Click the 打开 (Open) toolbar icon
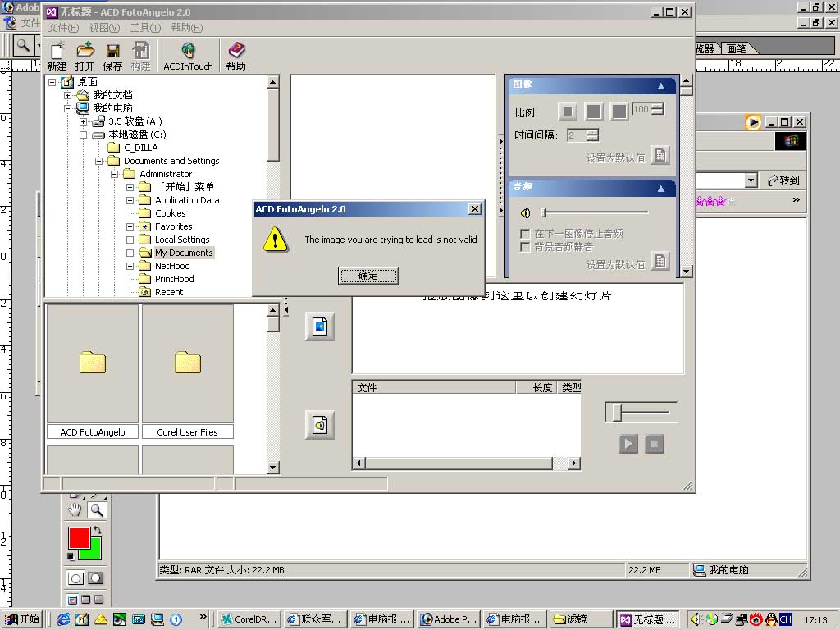This screenshot has height=630, width=840. (84, 56)
